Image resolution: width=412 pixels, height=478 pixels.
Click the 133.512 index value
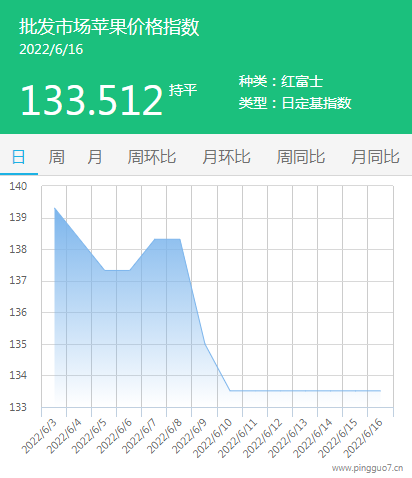[x=92, y=100]
